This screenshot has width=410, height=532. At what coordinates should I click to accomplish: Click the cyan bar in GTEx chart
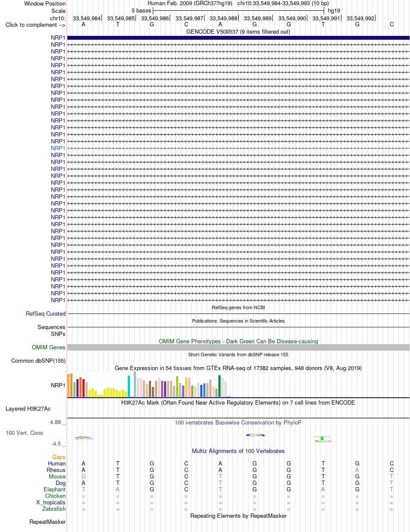[x=129, y=386]
